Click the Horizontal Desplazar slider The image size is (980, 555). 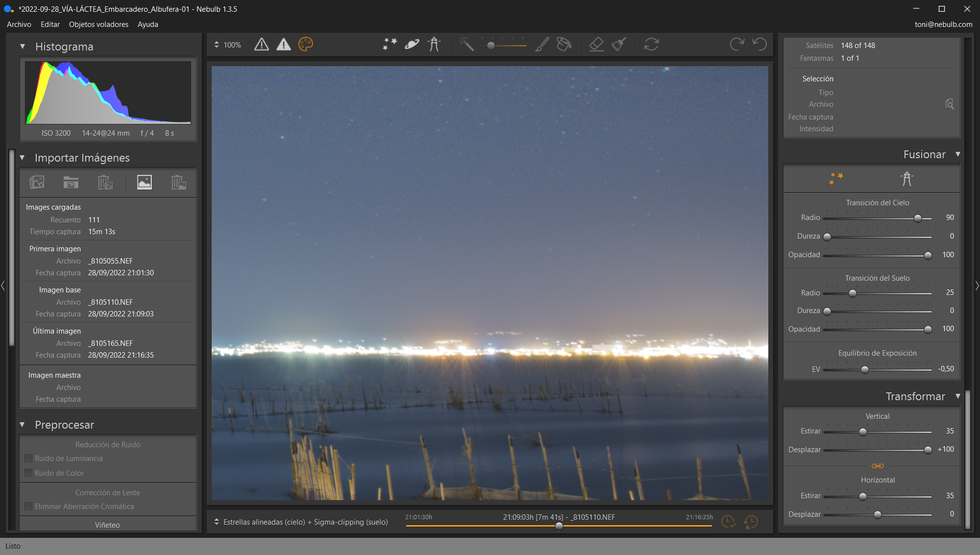pos(877,515)
